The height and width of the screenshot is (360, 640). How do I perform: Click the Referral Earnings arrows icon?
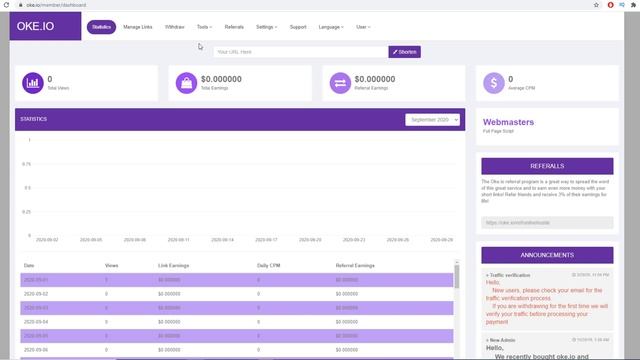click(x=340, y=83)
